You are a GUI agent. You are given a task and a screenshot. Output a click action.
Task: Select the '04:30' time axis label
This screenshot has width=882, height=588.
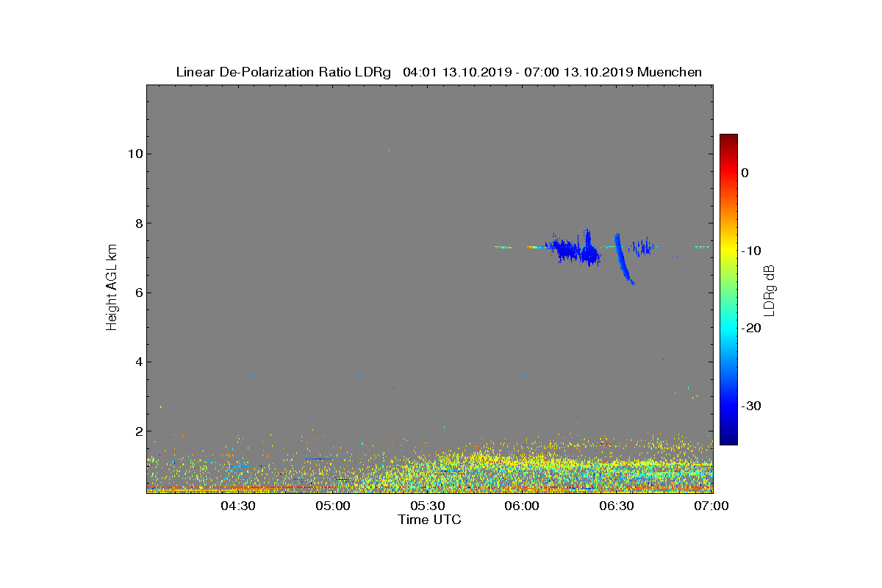pyautogui.click(x=238, y=506)
